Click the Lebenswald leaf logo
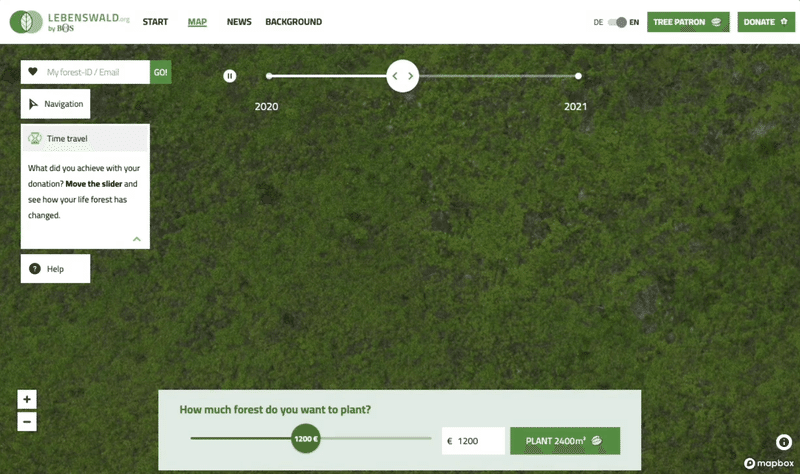The height and width of the screenshot is (474, 800). (x=26, y=22)
